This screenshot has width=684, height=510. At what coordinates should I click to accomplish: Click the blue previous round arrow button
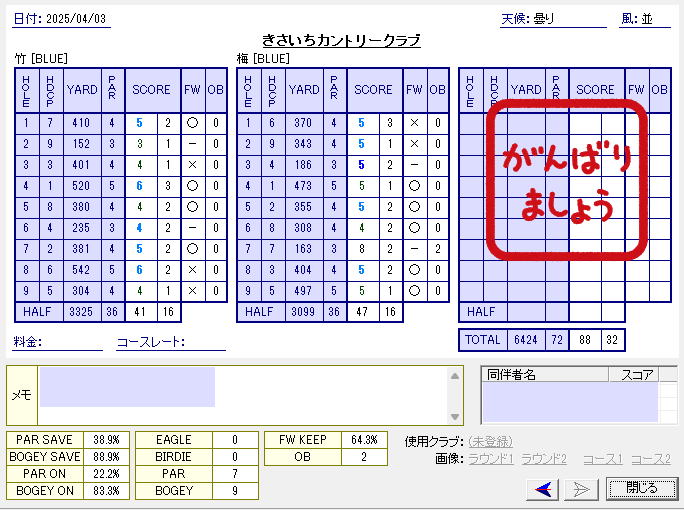point(543,488)
